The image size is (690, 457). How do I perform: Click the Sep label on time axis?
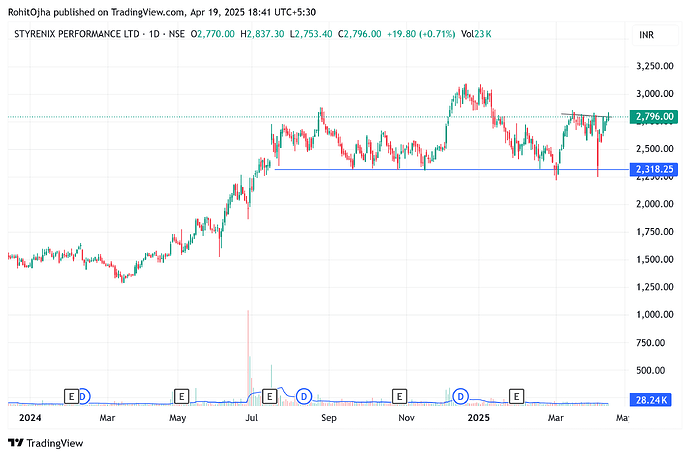pyautogui.click(x=329, y=417)
